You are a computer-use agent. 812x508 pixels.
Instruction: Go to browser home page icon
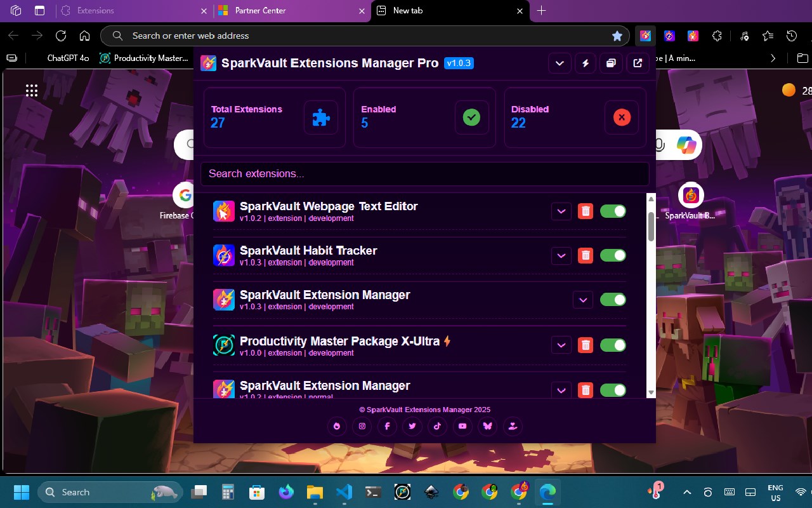point(84,36)
